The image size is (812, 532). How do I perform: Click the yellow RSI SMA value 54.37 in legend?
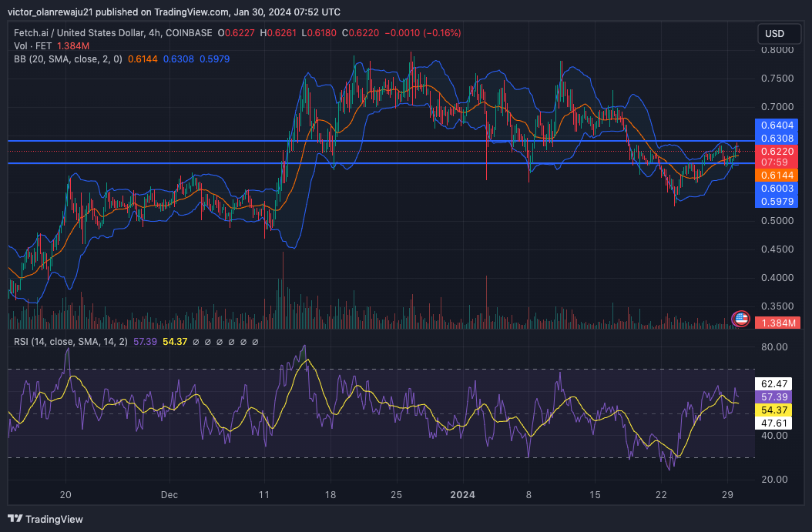[175, 342]
